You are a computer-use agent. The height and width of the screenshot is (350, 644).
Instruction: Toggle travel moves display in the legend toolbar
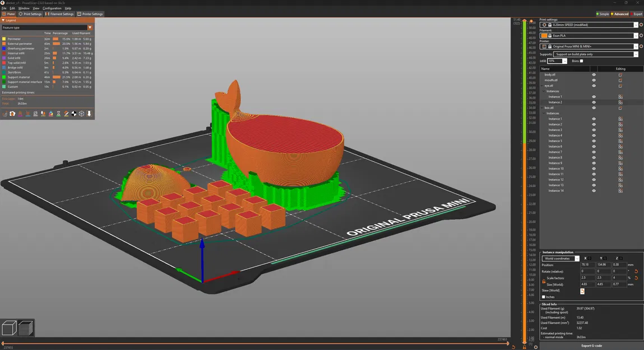(x=4, y=114)
